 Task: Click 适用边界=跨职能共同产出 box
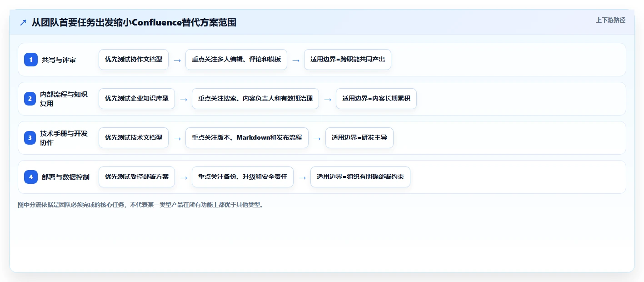tap(348, 60)
